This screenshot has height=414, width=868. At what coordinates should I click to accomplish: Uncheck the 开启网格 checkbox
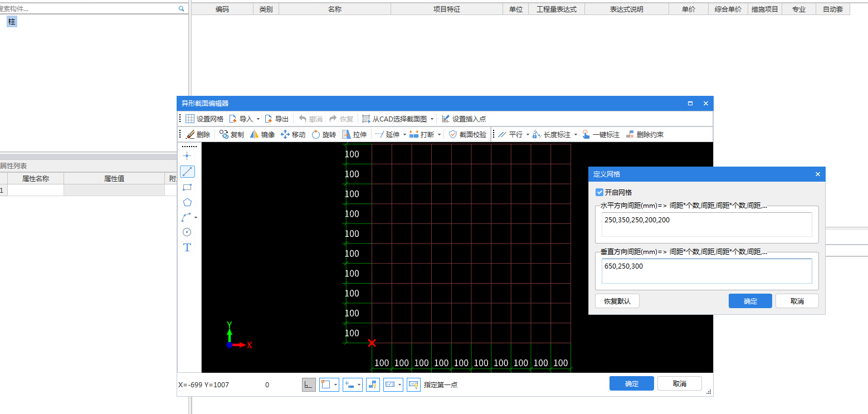point(599,192)
